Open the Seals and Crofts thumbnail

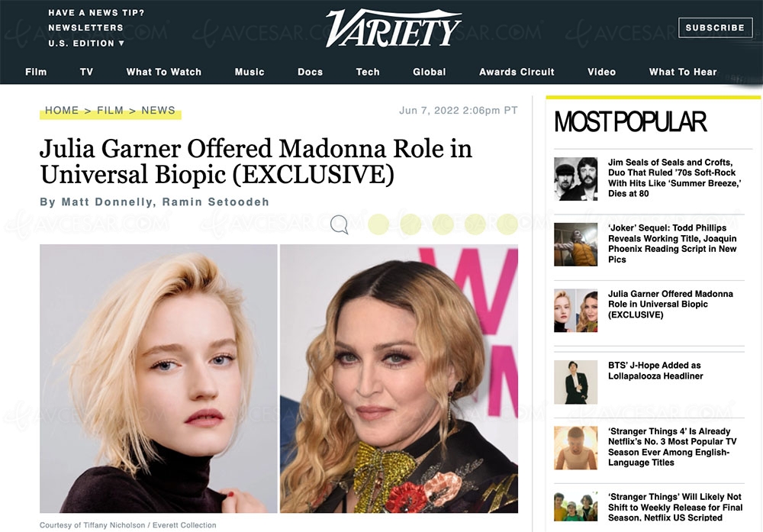click(x=575, y=179)
